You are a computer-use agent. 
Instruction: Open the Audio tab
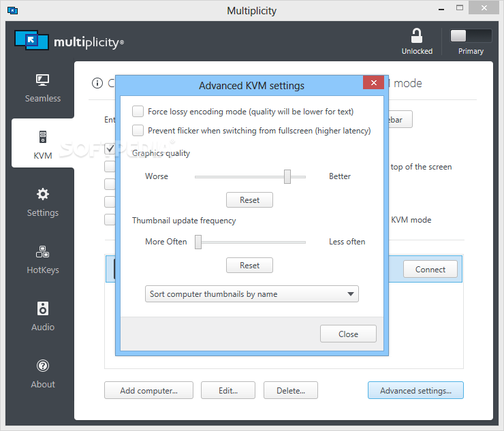[43, 317]
